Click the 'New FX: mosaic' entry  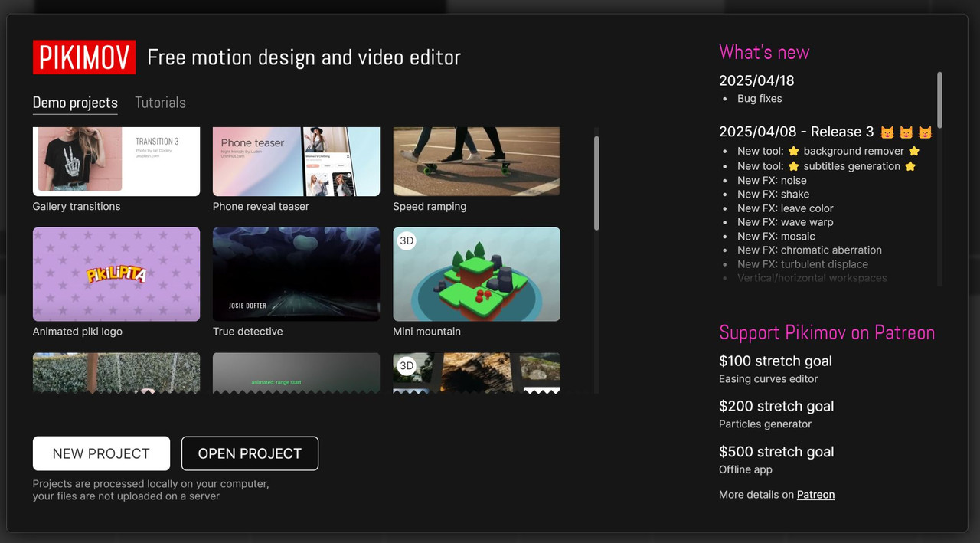point(776,236)
